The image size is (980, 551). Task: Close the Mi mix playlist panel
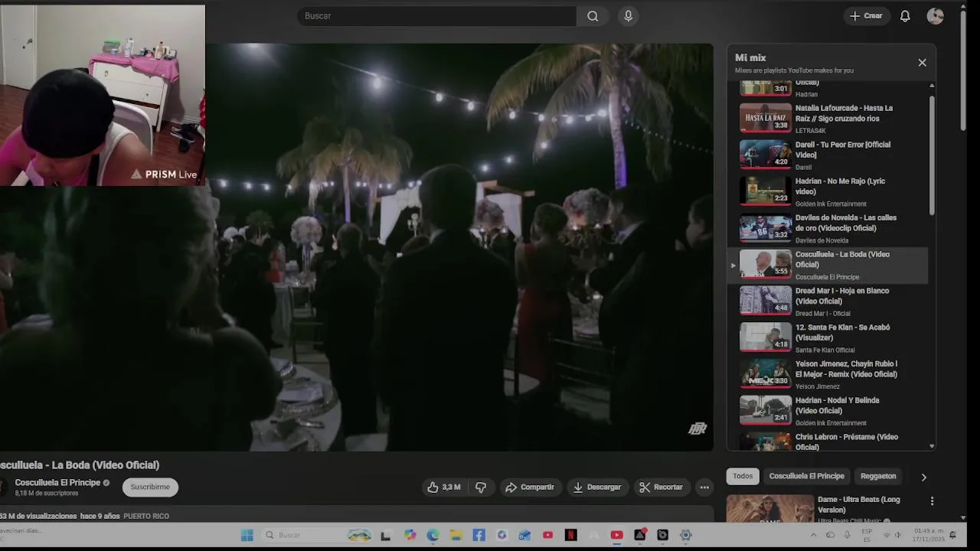click(922, 63)
